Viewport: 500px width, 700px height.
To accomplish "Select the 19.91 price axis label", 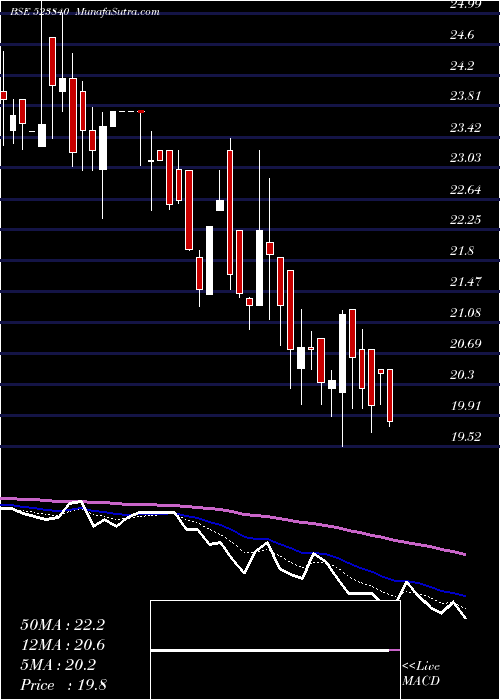I will pyautogui.click(x=466, y=406).
